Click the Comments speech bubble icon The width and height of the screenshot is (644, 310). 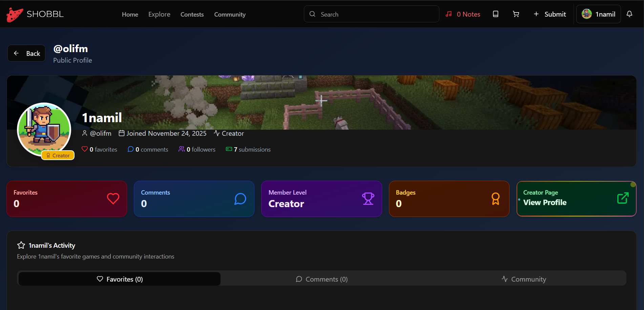point(241,199)
